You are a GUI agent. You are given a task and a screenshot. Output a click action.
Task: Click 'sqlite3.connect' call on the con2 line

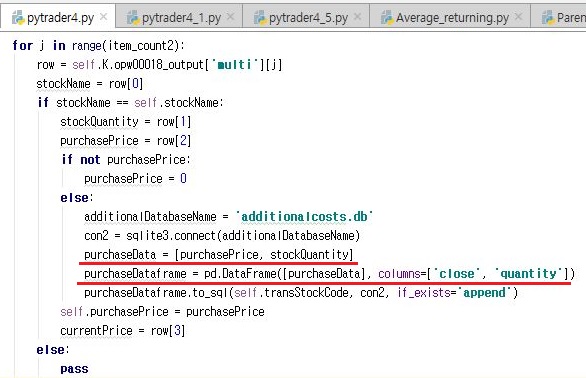click(171, 236)
